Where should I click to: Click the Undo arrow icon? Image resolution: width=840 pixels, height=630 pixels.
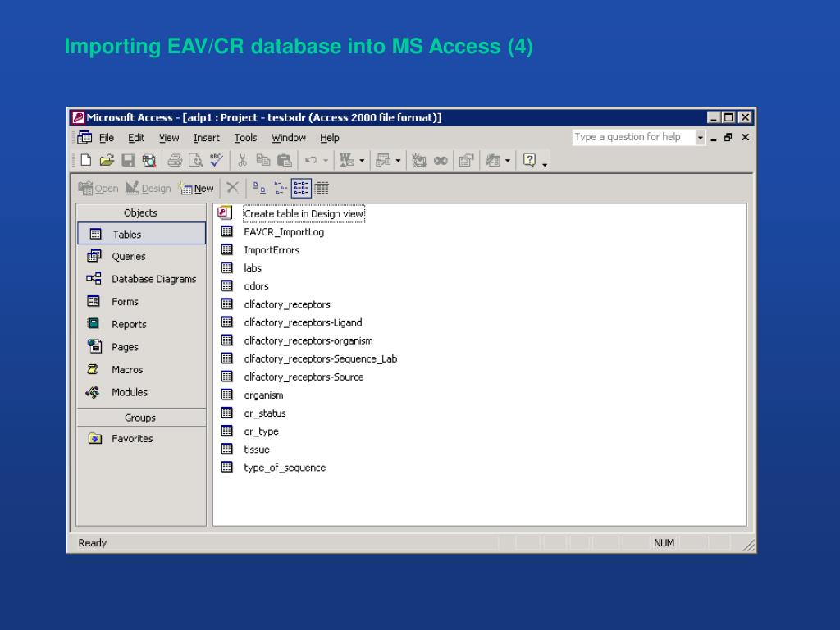310,160
